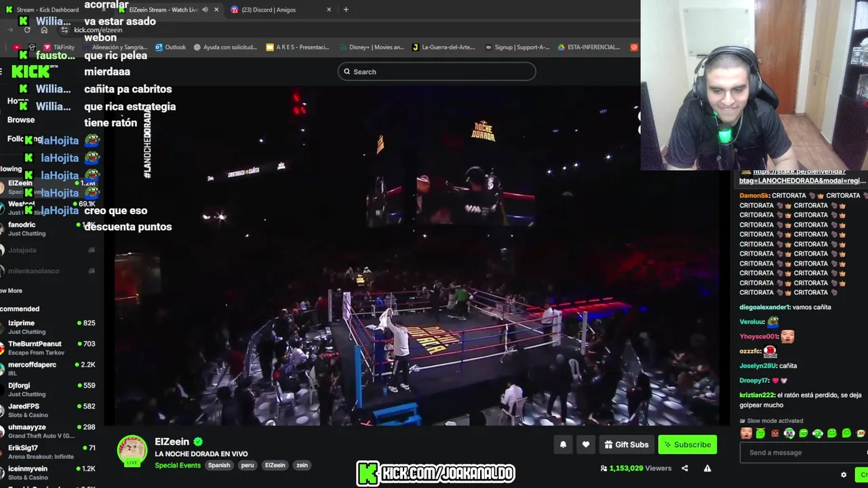Click the red angry emote in quick emote row

pyautogui.click(x=775, y=433)
